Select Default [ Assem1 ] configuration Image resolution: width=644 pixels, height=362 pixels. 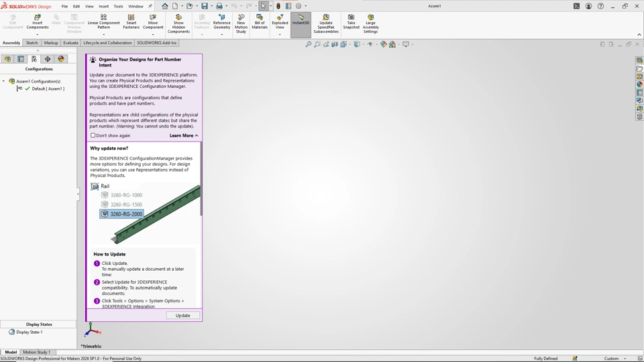(x=48, y=88)
